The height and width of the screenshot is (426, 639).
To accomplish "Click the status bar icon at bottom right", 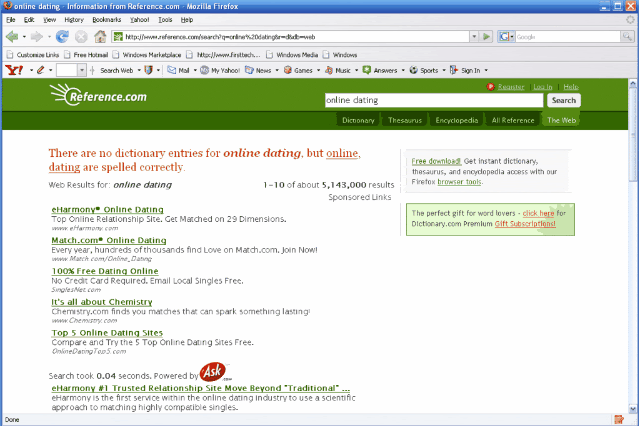I will point(619,419).
